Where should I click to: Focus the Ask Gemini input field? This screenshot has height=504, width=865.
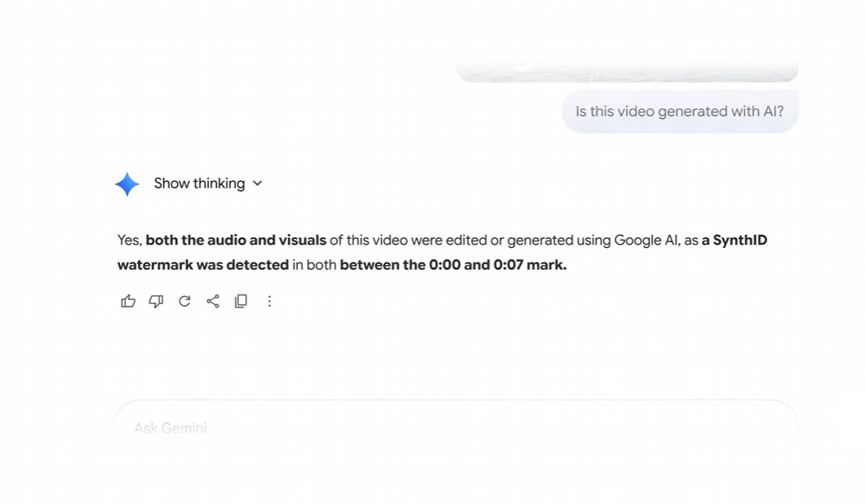(455, 427)
